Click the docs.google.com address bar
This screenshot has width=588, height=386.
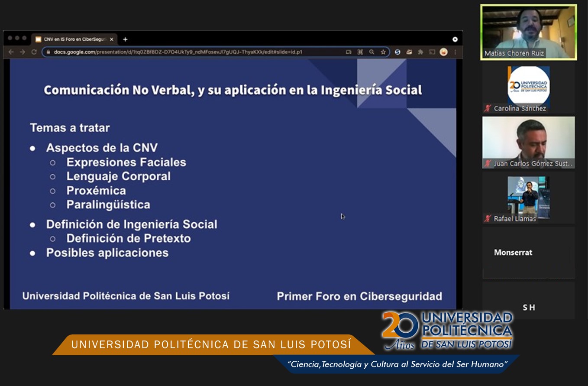(x=195, y=52)
